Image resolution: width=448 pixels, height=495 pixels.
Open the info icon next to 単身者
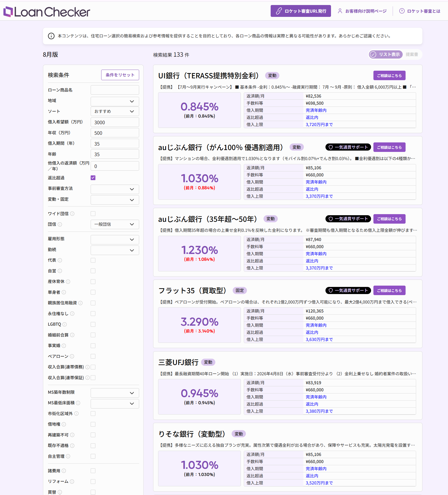pyautogui.click(x=64, y=292)
